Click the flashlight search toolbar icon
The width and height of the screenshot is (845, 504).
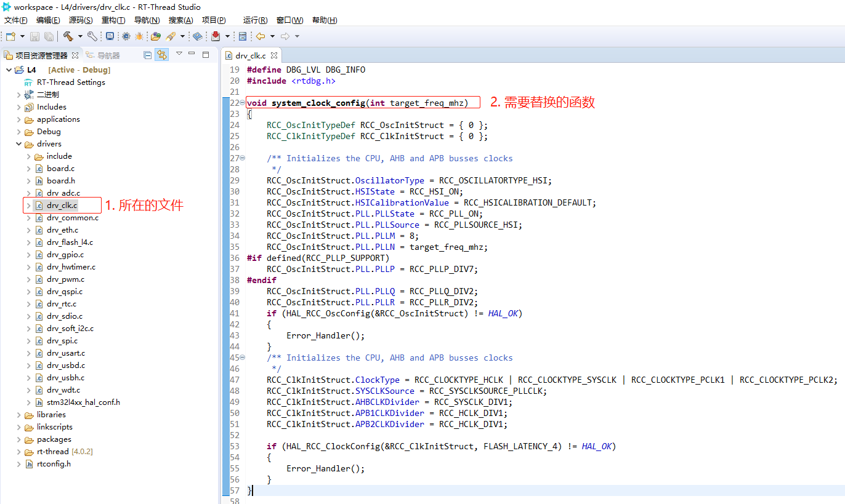(x=171, y=36)
